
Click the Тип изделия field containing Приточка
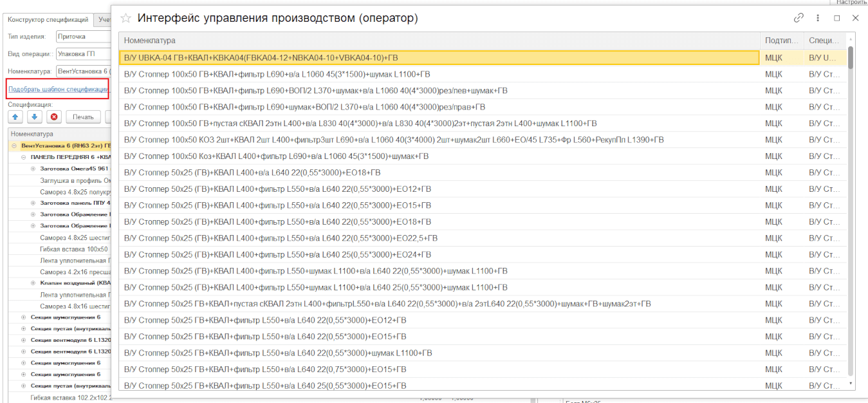(82, 37)
